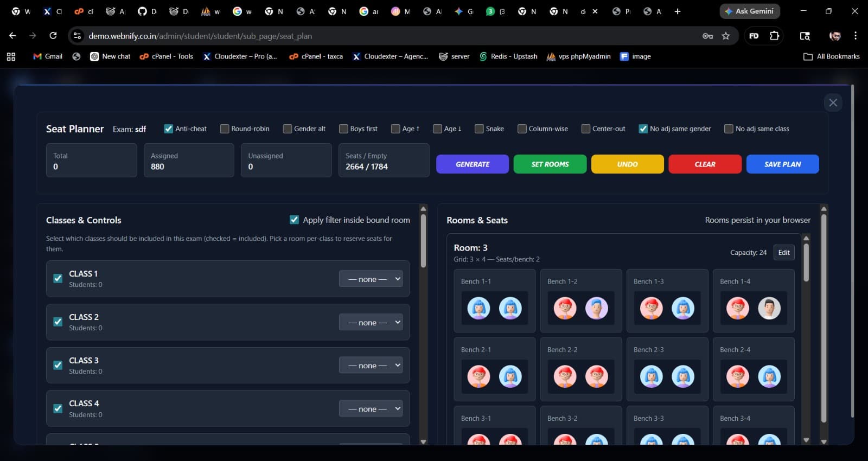Viewport: 868px width, 461px height.
Task: Open the apps grid icon in bookmarks bar
Action: [x=11, y=56]
